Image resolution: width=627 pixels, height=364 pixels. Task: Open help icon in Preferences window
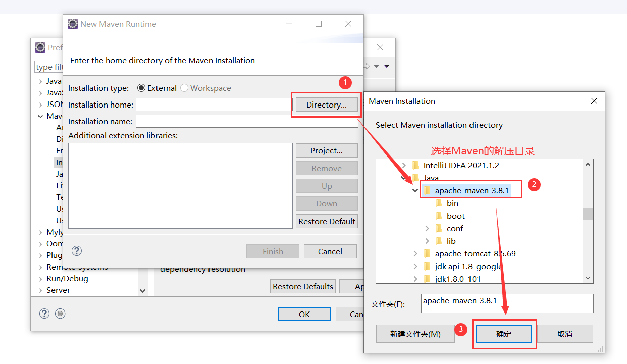pos(44,314)
